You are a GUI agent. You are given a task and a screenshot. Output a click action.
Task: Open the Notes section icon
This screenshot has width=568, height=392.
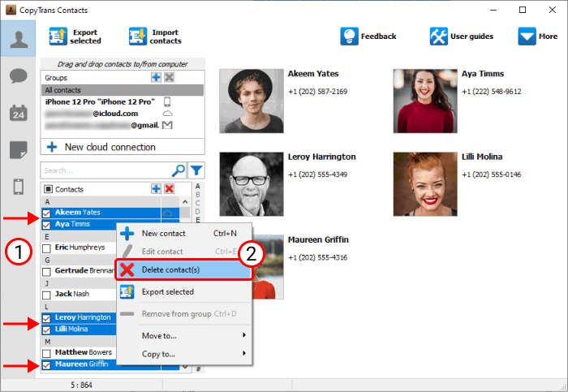(18, 150)
